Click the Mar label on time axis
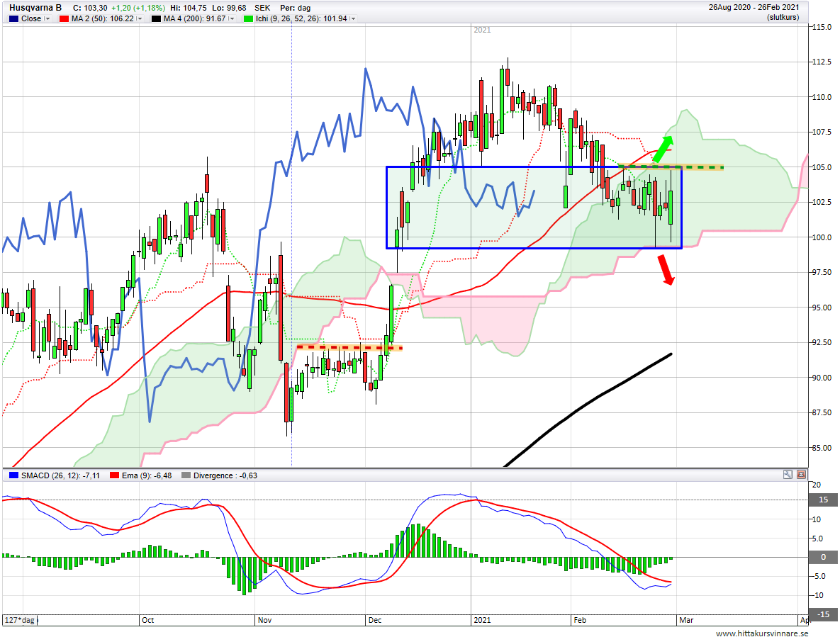840x637 pixels. [686, 620]
